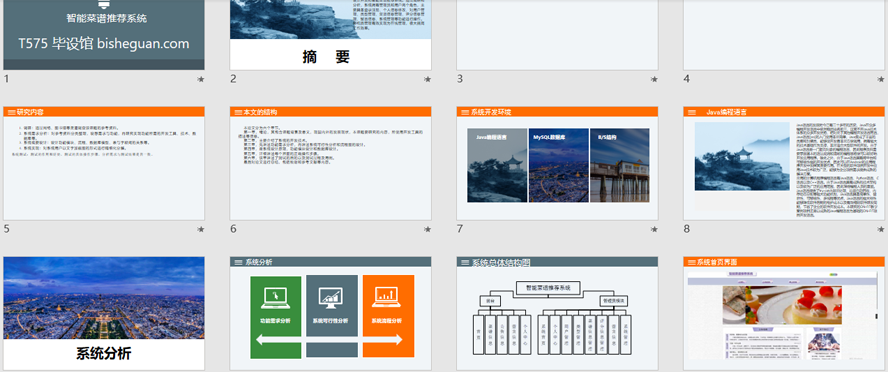Viewport: 888px width, 372px height.
Task: Select the 系统首页界面 slide thumbnail
Action: (784, 313)
